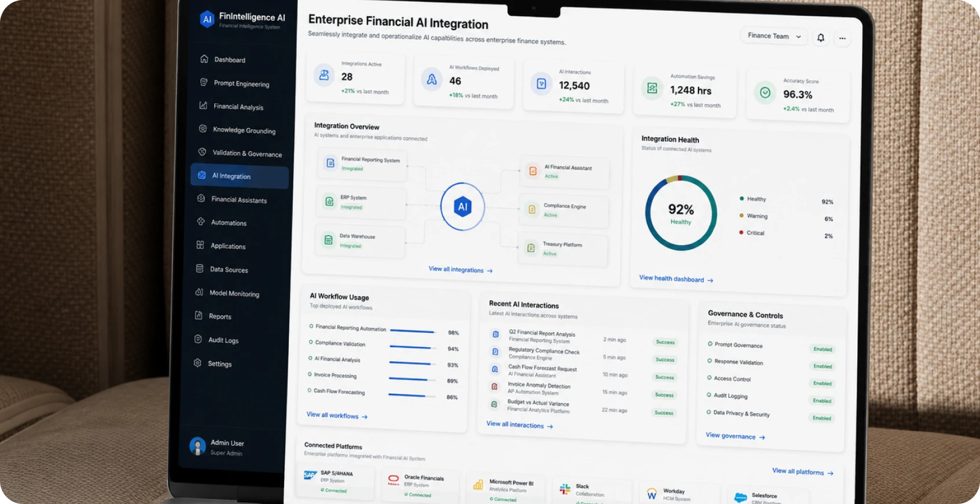Toggle Data Privacy & Security Enabled badge
The image size is (980, 504).
[x=821, y=418]
